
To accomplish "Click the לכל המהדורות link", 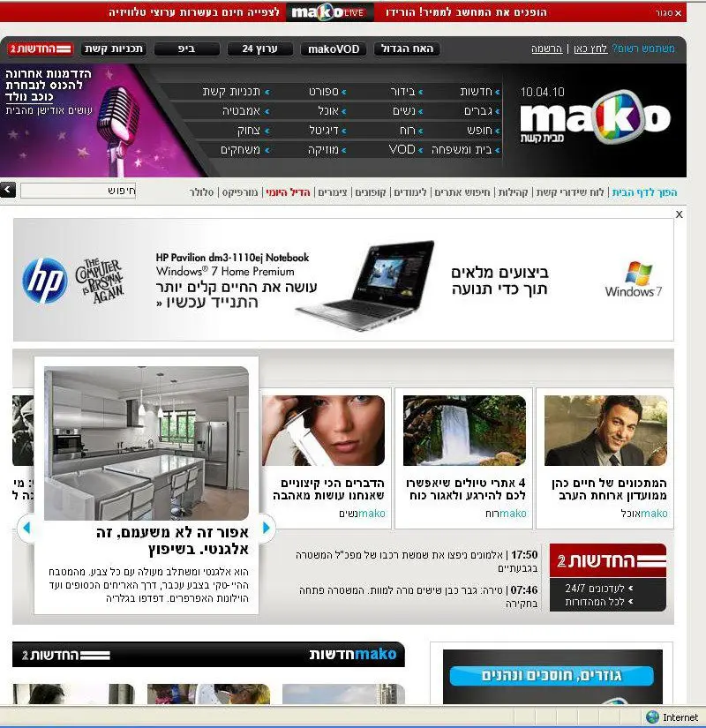I will click(599, 602).
